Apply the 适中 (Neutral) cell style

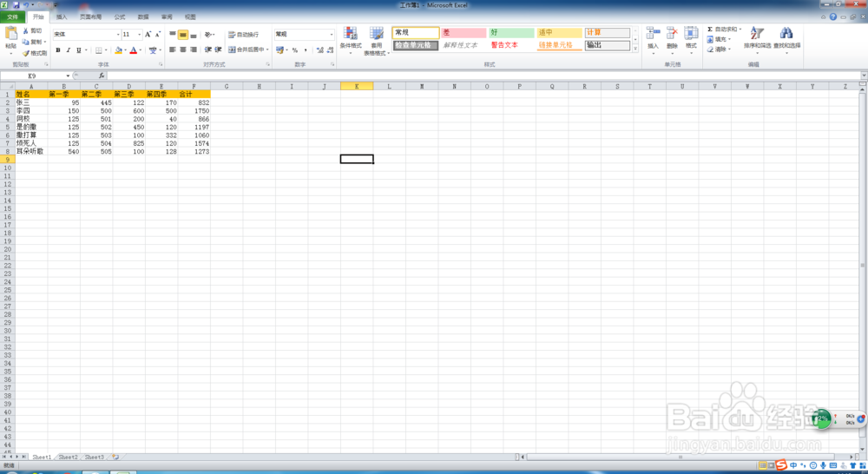pos(559,33)
